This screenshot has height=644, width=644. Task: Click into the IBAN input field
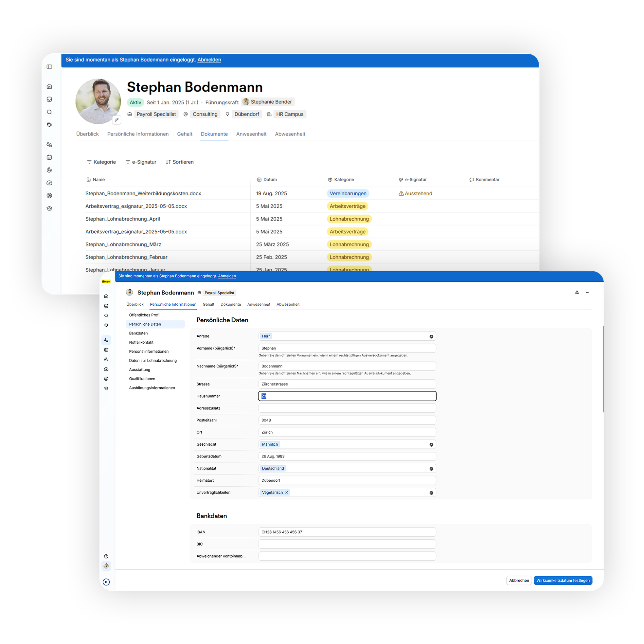(347, 532)
